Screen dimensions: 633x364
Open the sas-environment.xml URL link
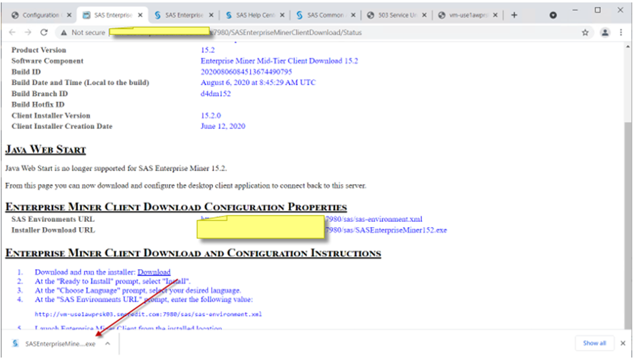pyautogui.click(x=374, y=219)
